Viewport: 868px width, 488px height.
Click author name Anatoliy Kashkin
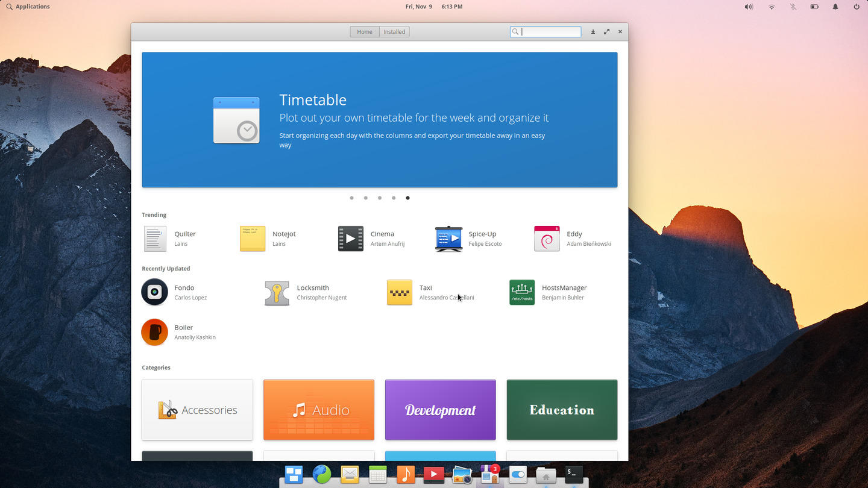pyautogui.click(x=195, y=337)
